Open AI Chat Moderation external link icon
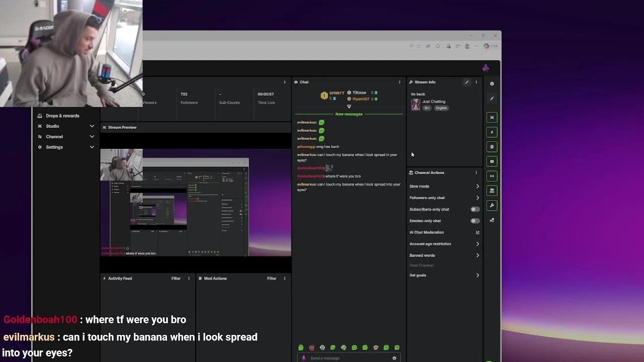The height and width of the screenshot is (362, 644). pos(477,232)
